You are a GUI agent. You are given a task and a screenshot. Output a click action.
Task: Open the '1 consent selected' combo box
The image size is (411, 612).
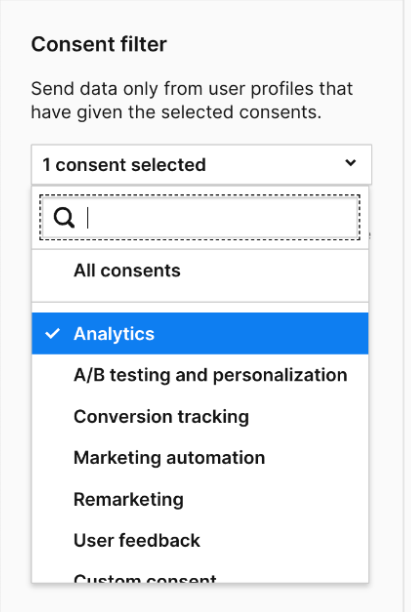pyautogui.click(x=201, y=164)
